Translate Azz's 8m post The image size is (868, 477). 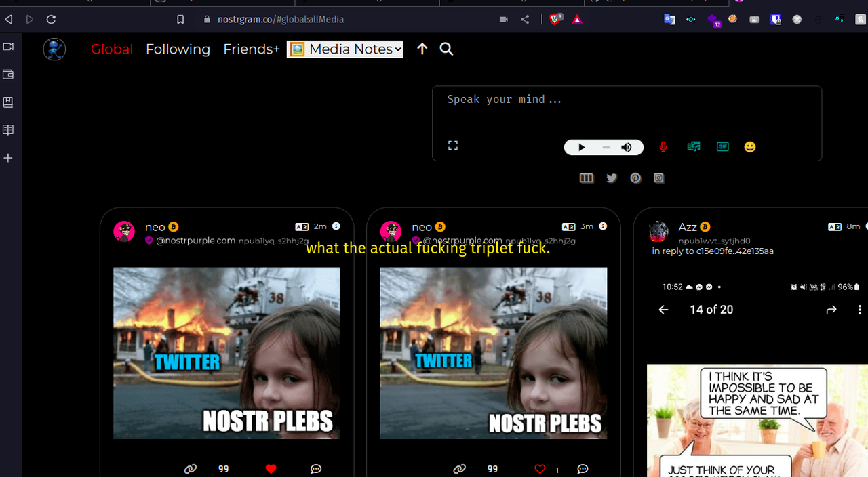pyautogui.click(x=835, y=226)
